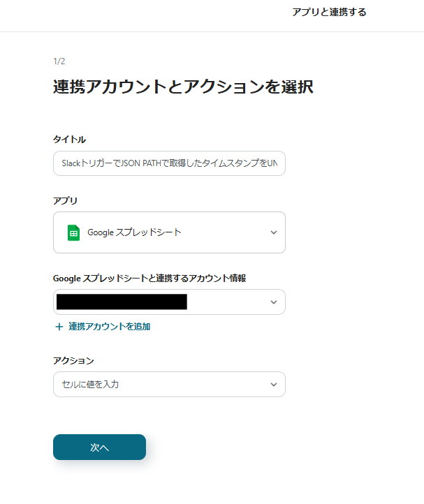The width and height of the screenshot is (424, 504).
Task: Expand the アクション dropdown chevron
Action: pos(274,384)
